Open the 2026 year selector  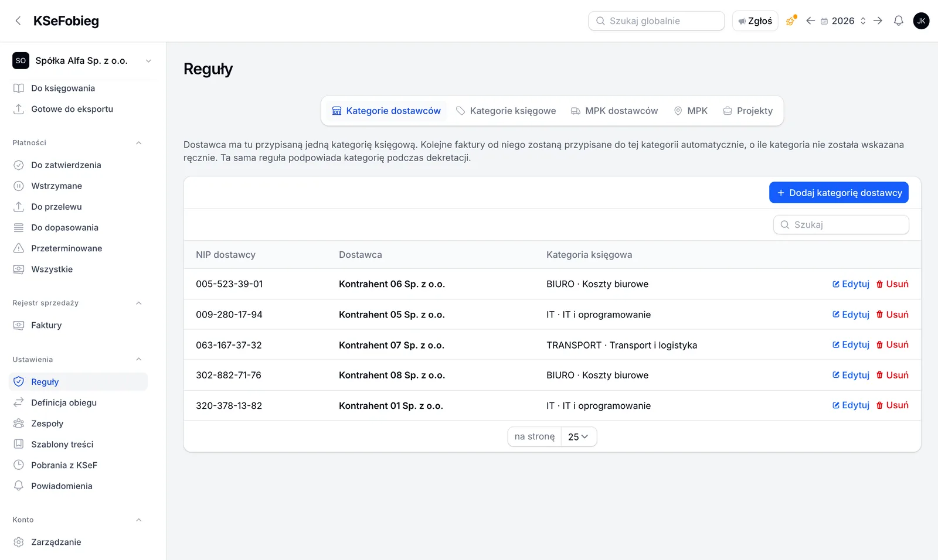(x=843, y=21)
